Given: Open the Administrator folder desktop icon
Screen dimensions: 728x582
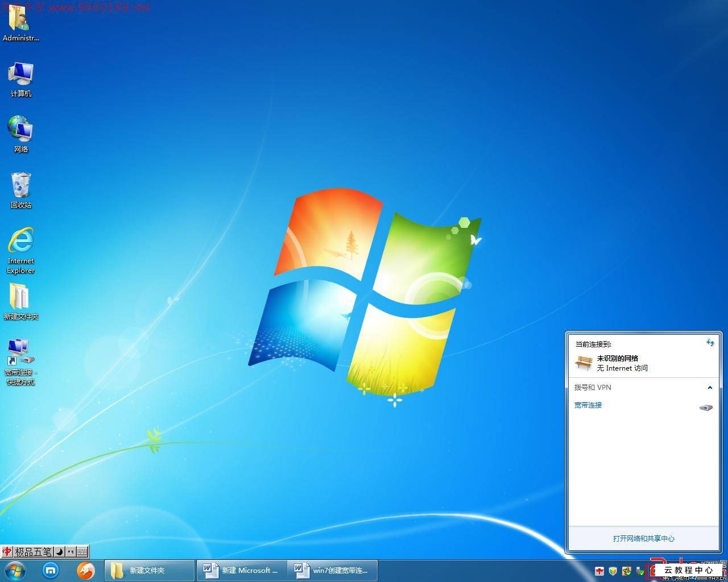Looking at the screenshot, I should [20, 24].
